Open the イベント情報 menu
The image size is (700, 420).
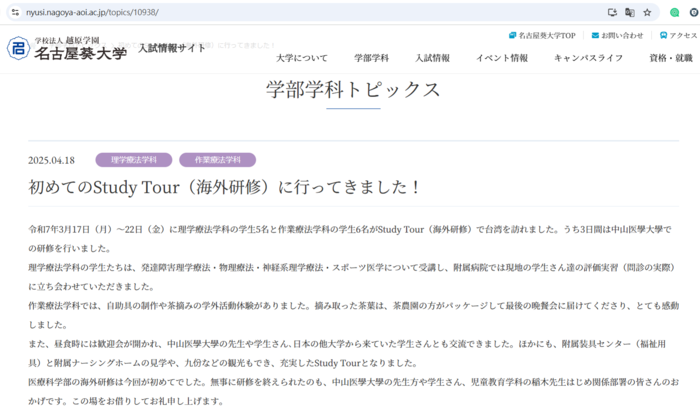[x=502, y=58]
